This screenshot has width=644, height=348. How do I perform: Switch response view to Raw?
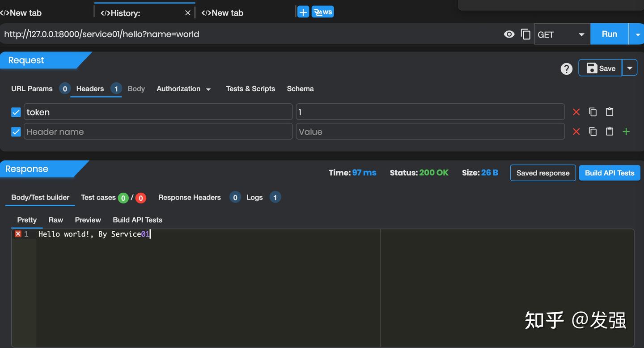click(56, 220)
